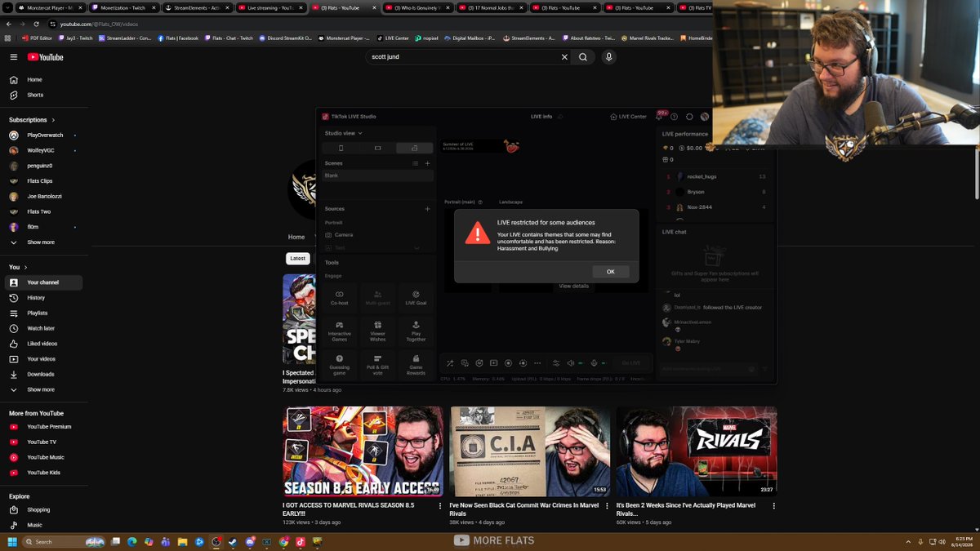
Task: Switch to the landscape layout icon
Action: (377, 148)
